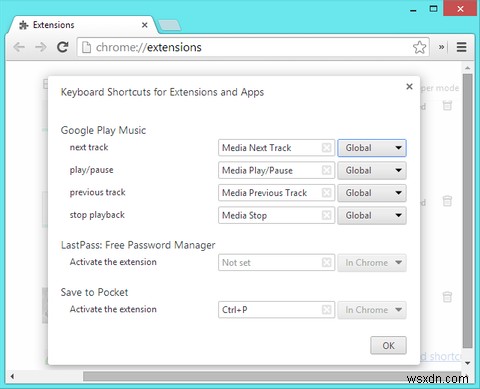Clear the play/pause shortcut
This screenshot has height=389, width=480.
pos(327,170)
